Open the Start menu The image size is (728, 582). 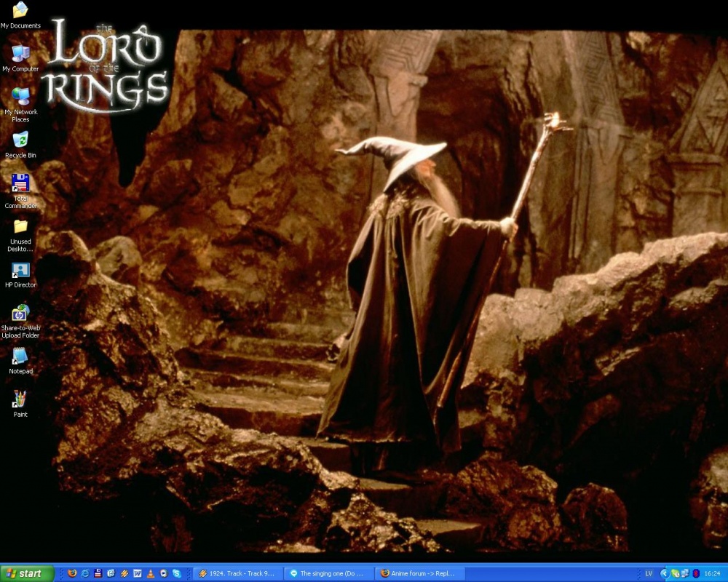[26, 573]
